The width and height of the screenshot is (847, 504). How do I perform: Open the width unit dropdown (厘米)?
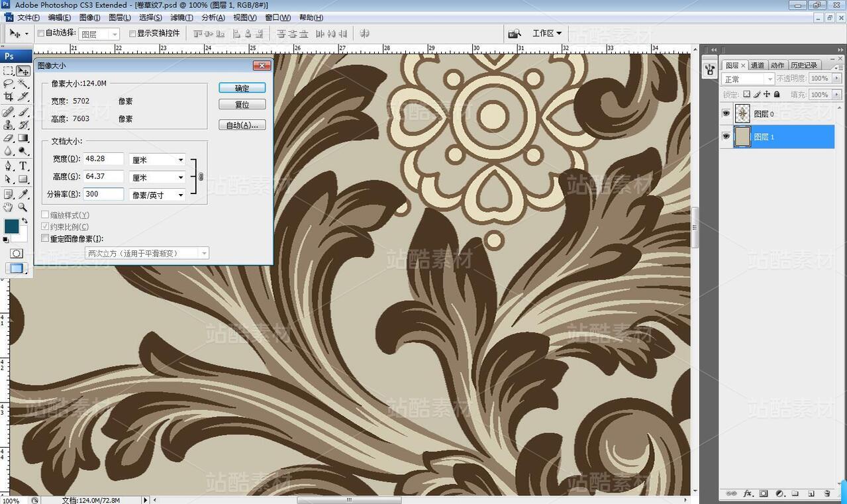coord(158,160)
